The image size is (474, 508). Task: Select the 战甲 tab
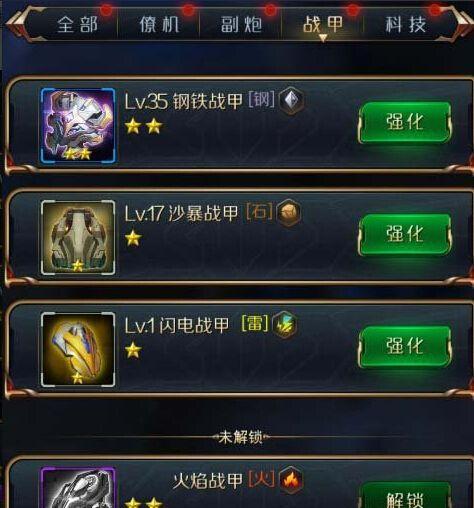tap(323, 25)
